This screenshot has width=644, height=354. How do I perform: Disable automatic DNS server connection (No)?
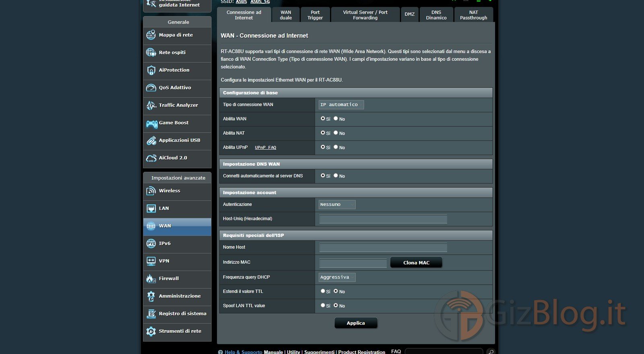(x=336, y=176)
